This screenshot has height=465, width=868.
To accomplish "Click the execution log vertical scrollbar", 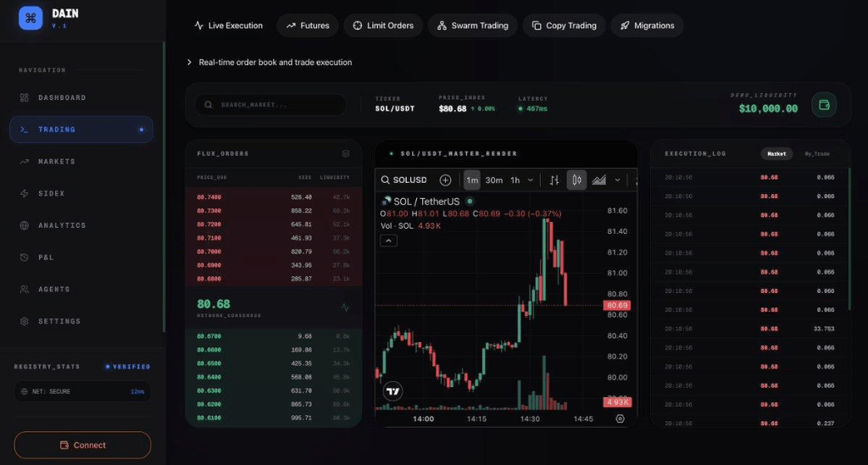I will (x=849, y=239).
